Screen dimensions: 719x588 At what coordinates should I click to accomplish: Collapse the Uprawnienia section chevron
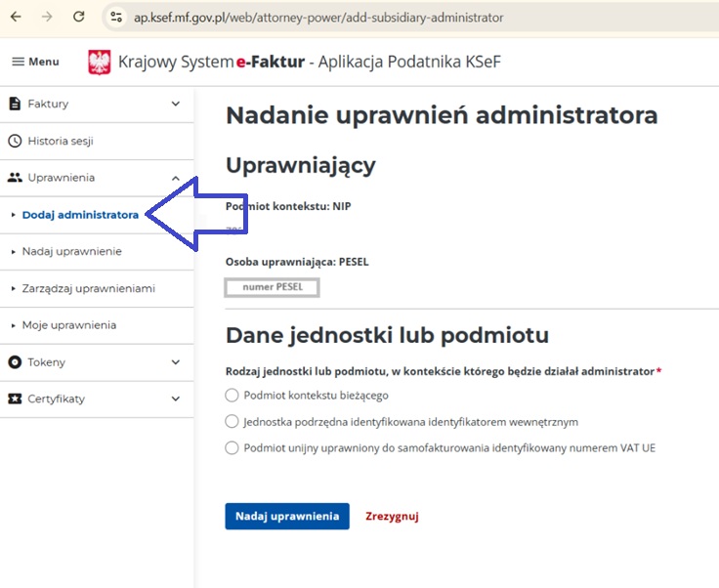click(x=176, y=178)
